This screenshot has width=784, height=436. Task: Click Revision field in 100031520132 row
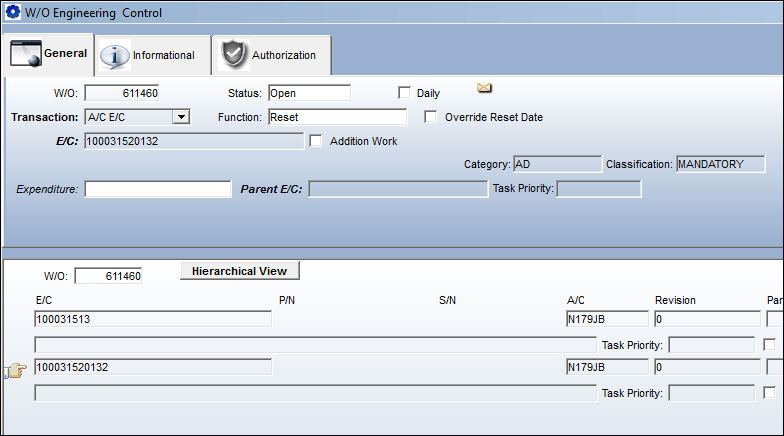pyautogui.click(x=708, y=367)
